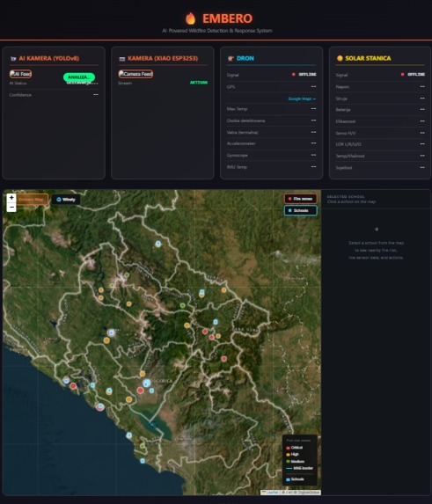Screen dimensions: 432x504
Task: Select the red critical marker beside Podgorica label
Action: click(140, 391)
